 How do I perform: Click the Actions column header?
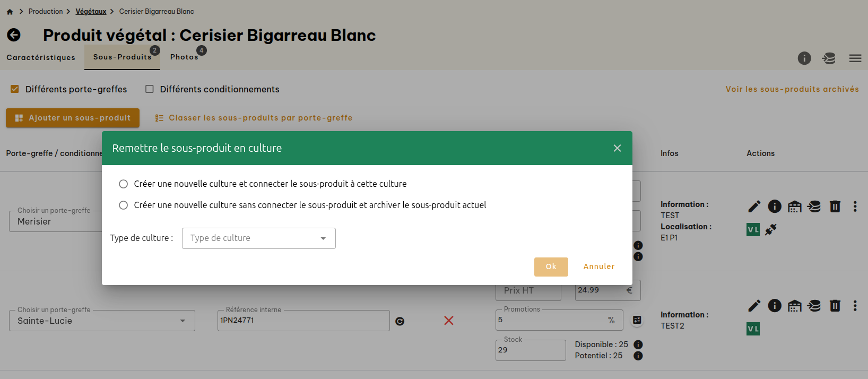760,153
